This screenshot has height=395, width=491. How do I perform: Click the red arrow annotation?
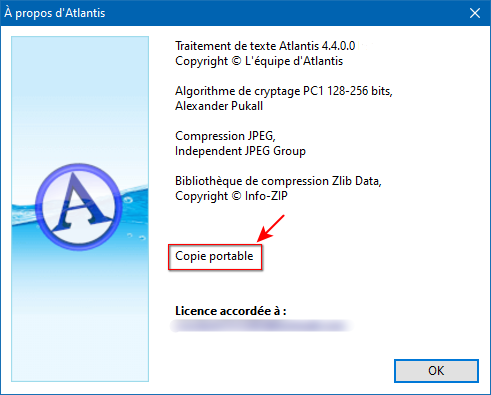[x=271, y=228]
